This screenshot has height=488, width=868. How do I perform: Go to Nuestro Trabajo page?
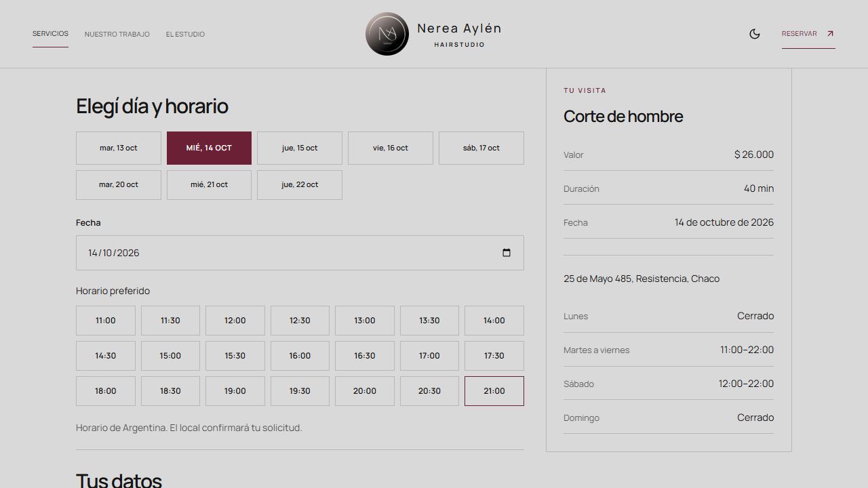point(117,34)
